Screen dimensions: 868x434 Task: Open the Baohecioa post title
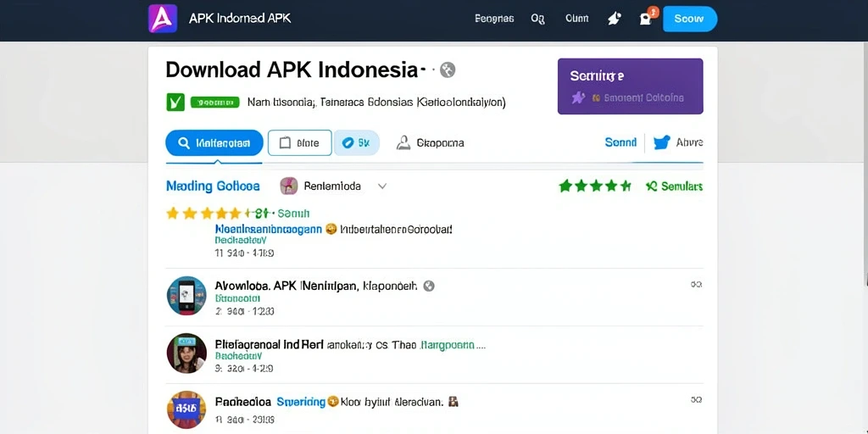click(243, 402)
